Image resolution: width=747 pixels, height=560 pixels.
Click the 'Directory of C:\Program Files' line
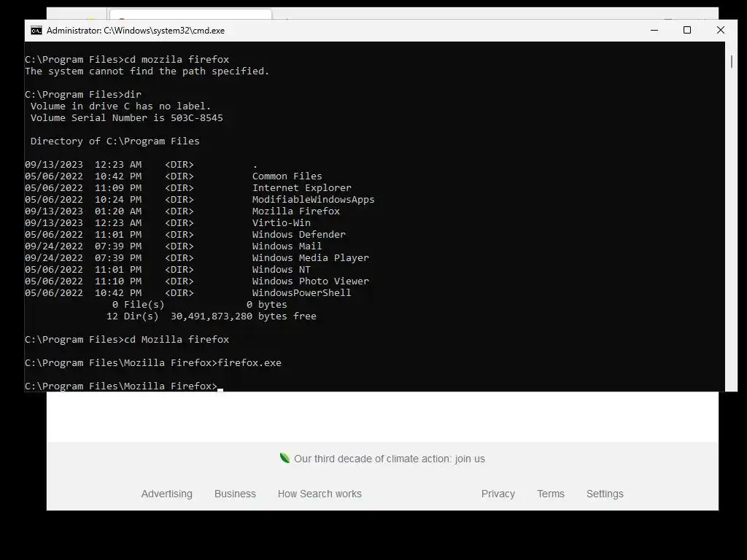click(x=115, y=141)
